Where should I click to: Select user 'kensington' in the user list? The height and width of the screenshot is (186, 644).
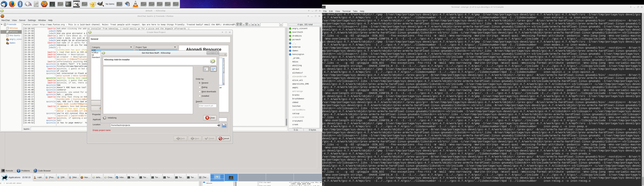pos(298,54)
